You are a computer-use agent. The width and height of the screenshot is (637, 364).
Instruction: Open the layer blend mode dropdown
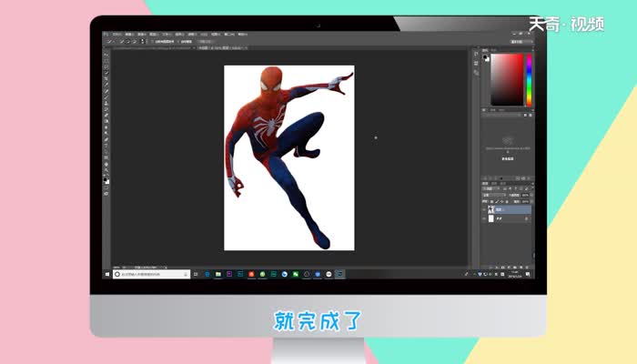point(494,195)
